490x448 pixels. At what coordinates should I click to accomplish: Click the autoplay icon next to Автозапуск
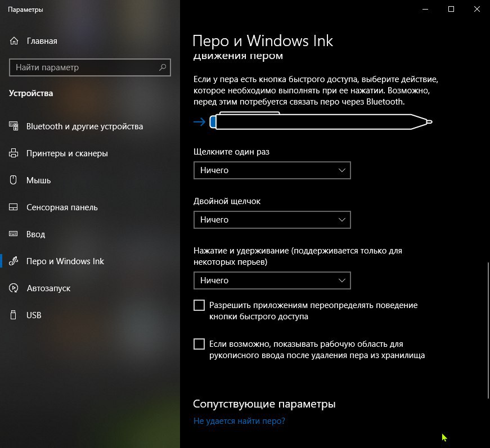click(x=14, y=288)
